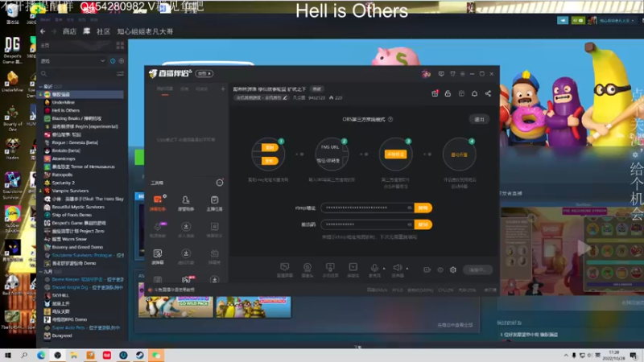
Task: Select Hell is Others in Steam library
Action: pos(66,110)
